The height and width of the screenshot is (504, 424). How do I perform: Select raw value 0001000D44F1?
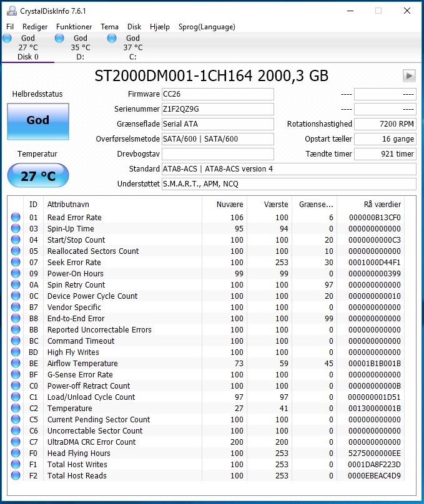tap(375, 263)
